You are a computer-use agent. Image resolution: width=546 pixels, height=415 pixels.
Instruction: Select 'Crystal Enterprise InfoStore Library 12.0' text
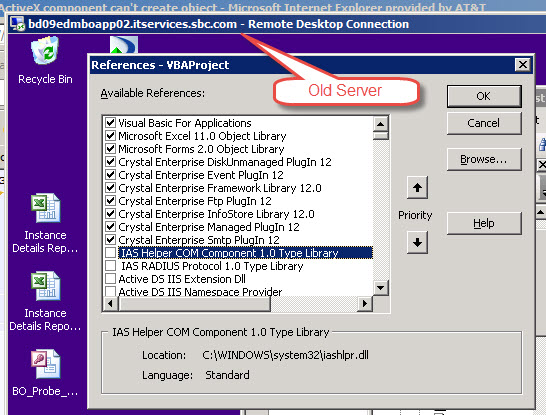tap(216, 214)
